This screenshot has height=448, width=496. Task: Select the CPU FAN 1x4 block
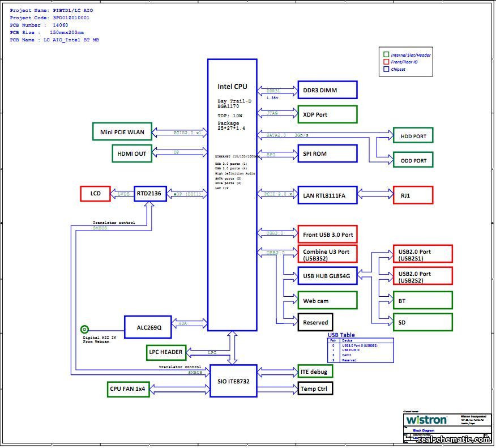pos(129,389)
